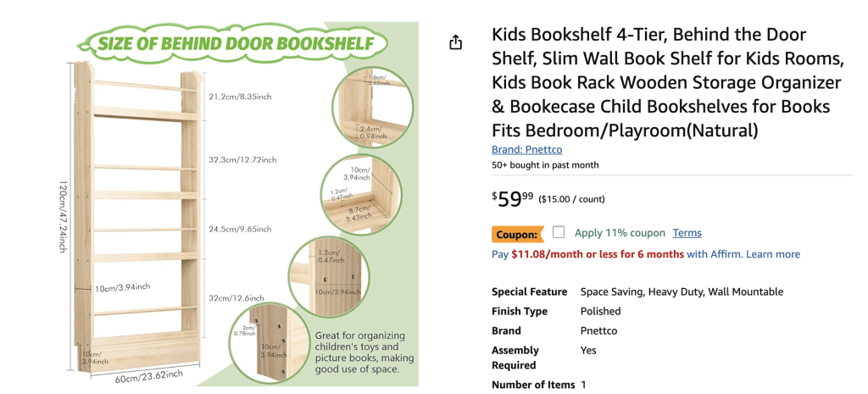The width and height of the screenshot is (868, 394).
Task: Tick the 11% coupon checkbox
Action: point(559,232)
